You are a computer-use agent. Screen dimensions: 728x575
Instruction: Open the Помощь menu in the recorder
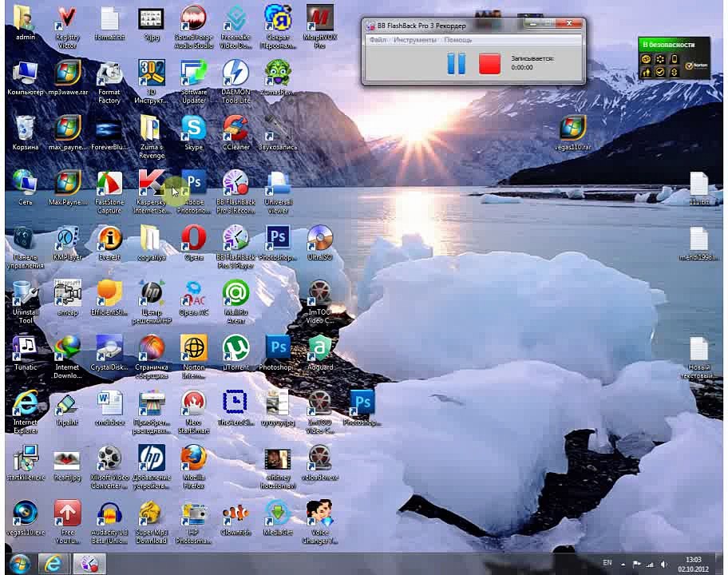457,40
